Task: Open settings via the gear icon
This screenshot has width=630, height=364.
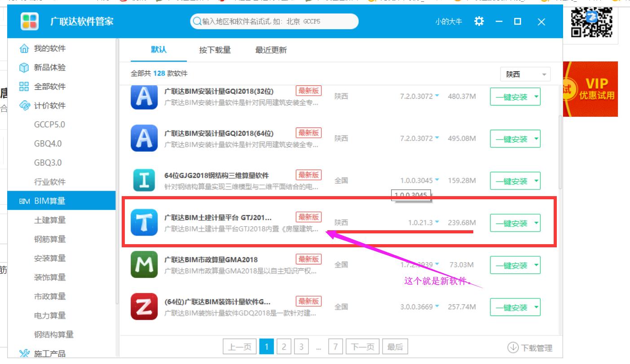Action: coord(479,21)
